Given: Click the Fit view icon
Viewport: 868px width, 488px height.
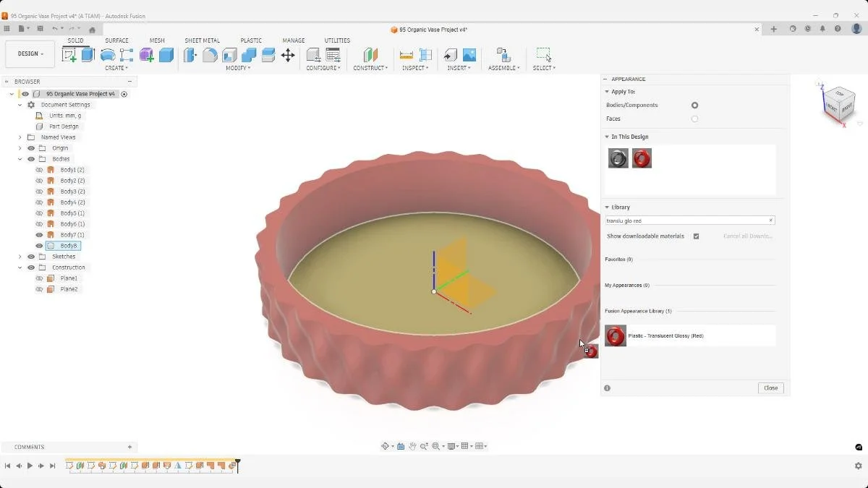Looking at the screenshot, I should (435, 446).
